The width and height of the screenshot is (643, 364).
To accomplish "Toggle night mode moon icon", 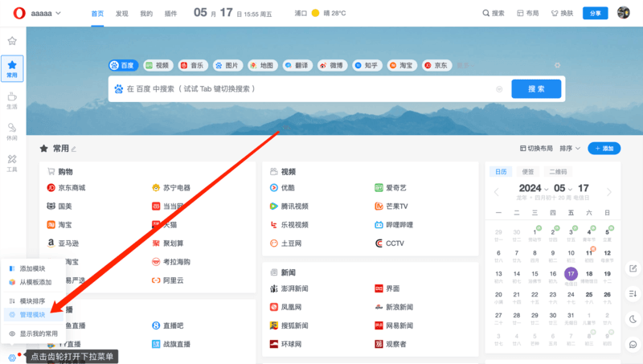I will (633, 319).
